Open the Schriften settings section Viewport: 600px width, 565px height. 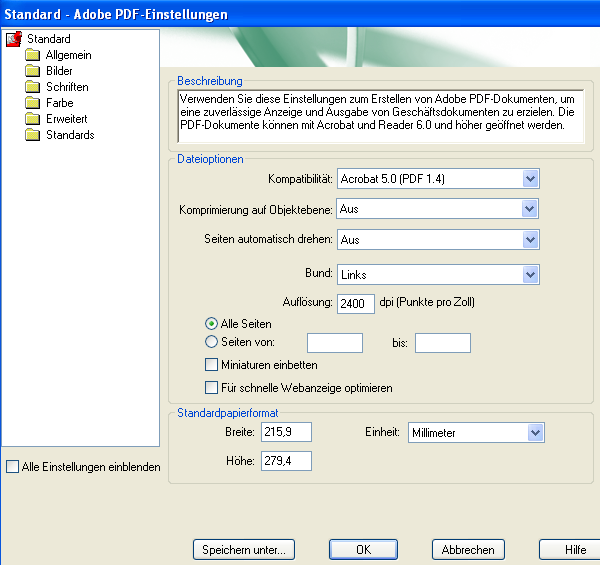click(x=67, y=87)
